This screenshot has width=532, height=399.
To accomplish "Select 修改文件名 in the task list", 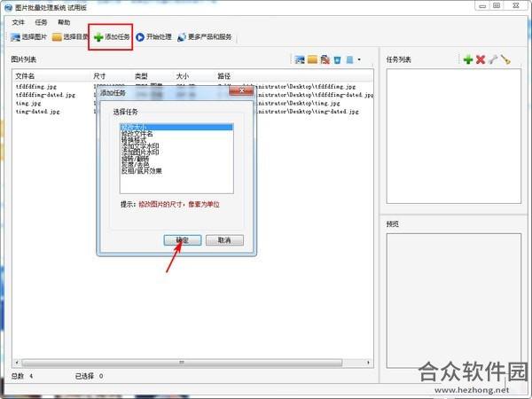I will [137, 134].
